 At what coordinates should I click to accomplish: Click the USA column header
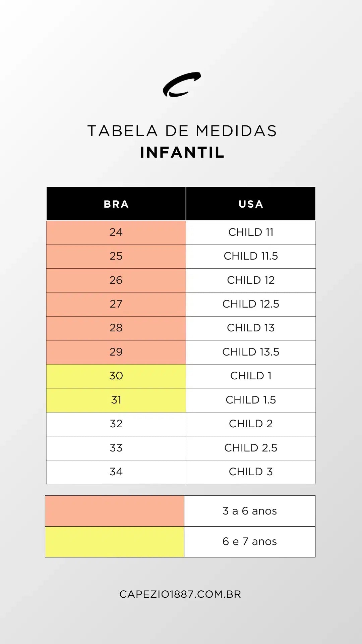click(251, 204)
